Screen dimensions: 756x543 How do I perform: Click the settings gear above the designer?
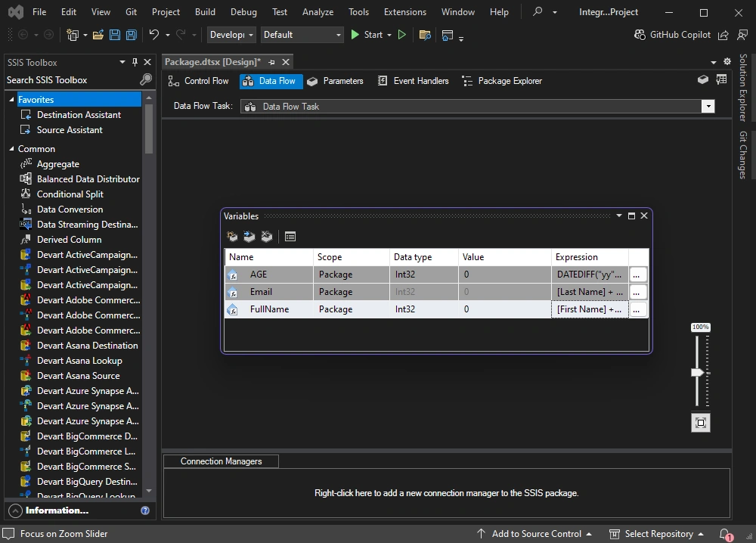click(x=727, y=61)
